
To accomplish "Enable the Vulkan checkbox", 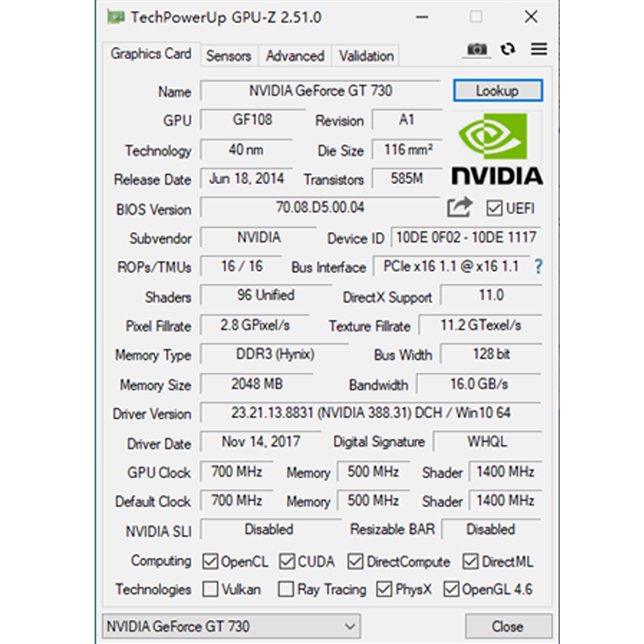I will [x=210, y=589].
